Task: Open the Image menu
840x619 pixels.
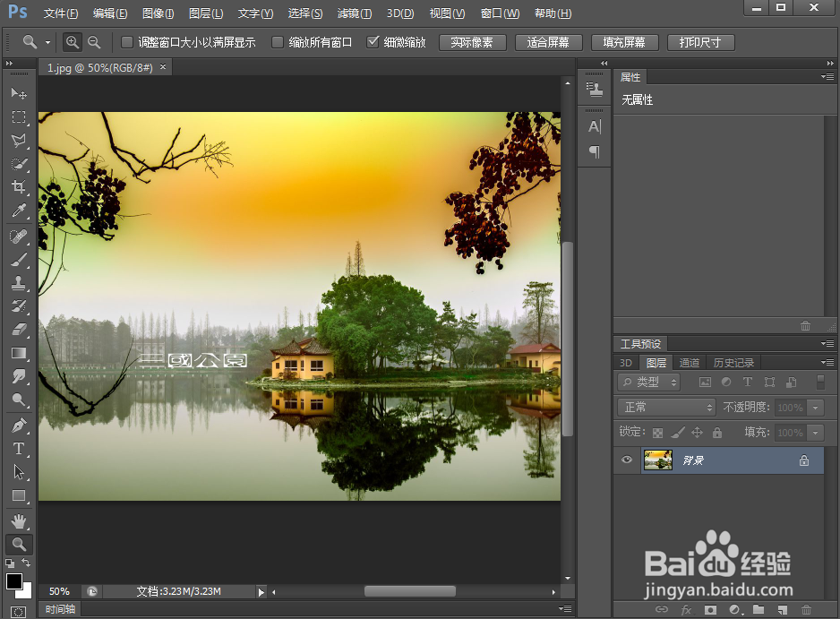Action: [158, 13]
